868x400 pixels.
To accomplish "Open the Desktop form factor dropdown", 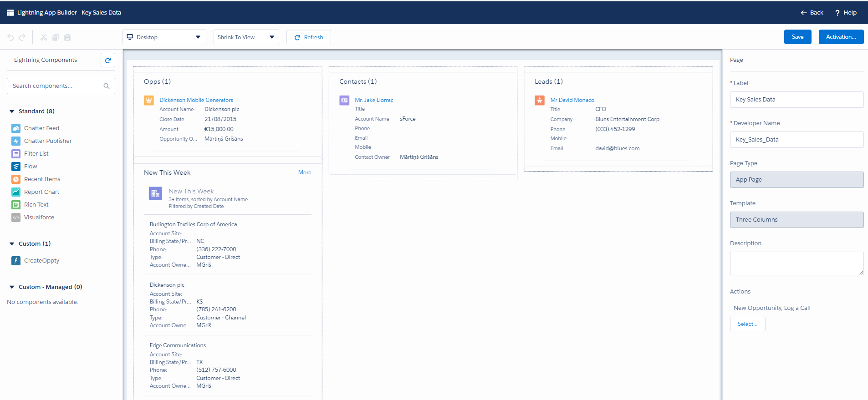I will click(164, 37).
